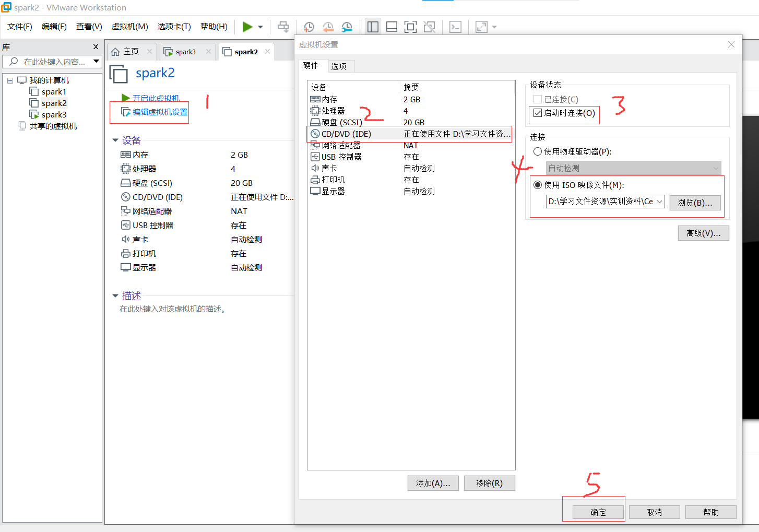Collapse the 设备 section on spark2 page
Viewport: 759px width, 532px height.
115,140
